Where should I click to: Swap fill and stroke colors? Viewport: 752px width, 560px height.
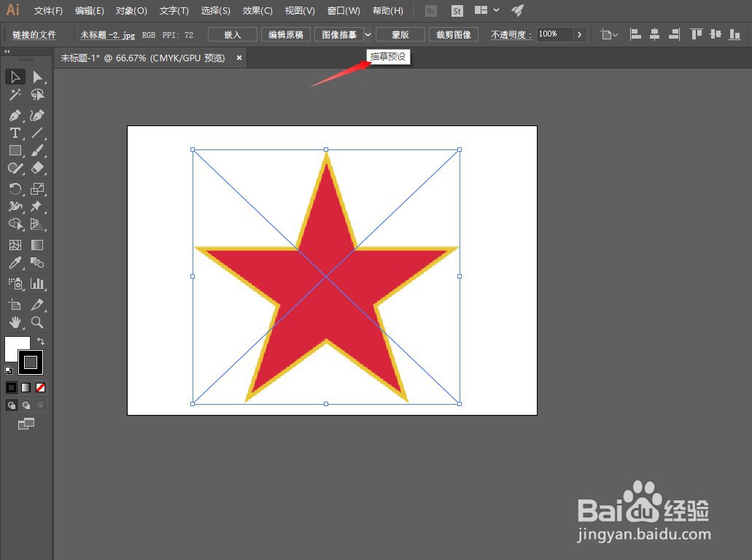pos(42,341)
